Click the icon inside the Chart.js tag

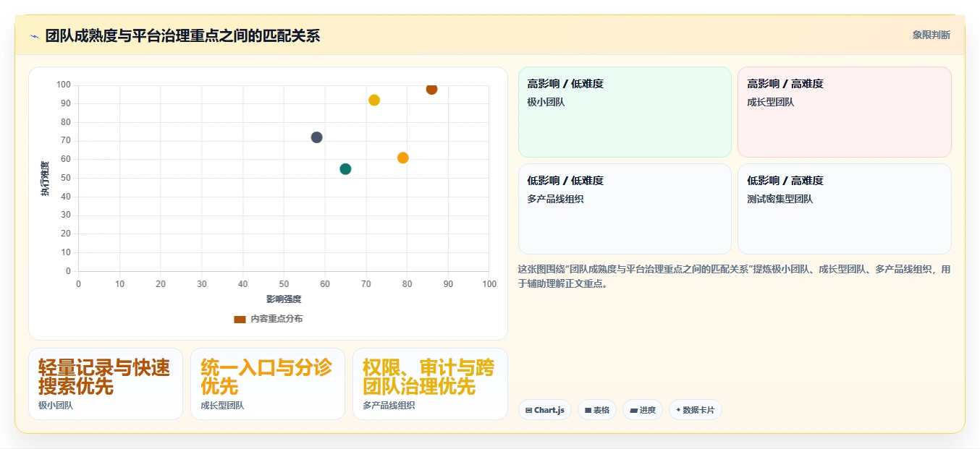[x=529, y=411]
